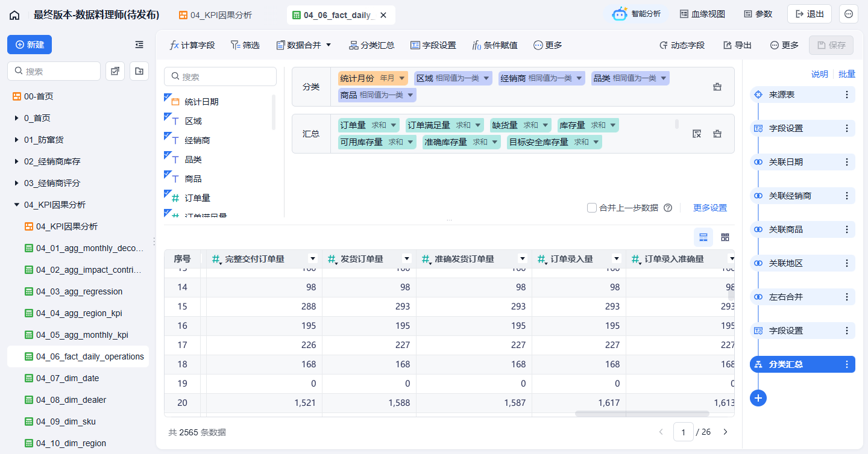Image resolution: width=868 pixels, height=454 pixels.
Task: Uncheck the 经销商 field checkbox
Action: tap(168, 137)
